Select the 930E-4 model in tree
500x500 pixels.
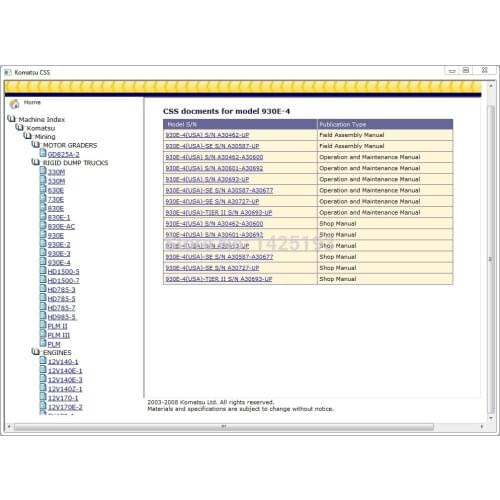(x=59, y=263)
